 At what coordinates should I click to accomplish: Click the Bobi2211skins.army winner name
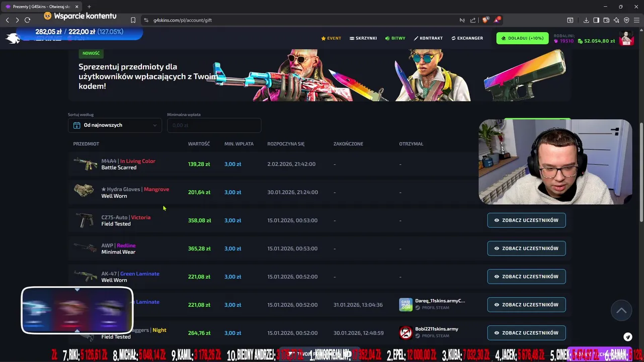[437, 329]
